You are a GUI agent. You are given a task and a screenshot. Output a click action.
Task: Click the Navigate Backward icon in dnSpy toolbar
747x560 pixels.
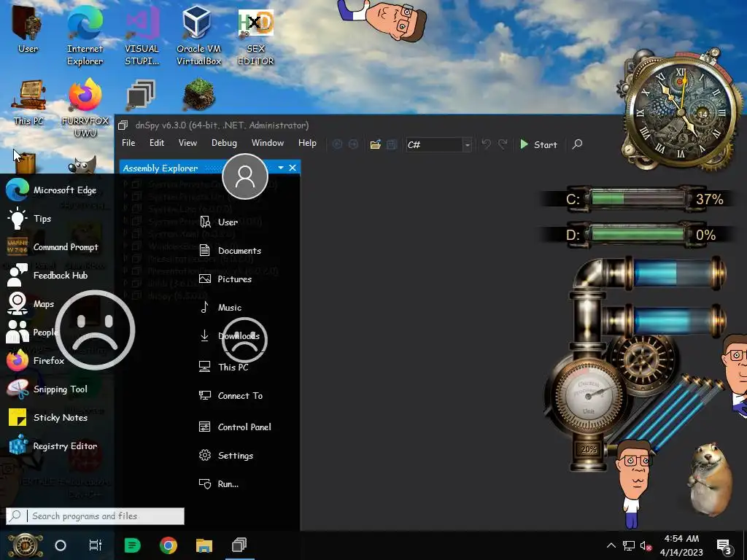(x=337, y=144)
